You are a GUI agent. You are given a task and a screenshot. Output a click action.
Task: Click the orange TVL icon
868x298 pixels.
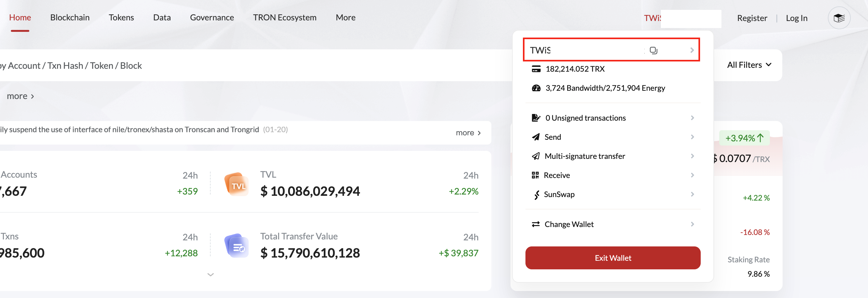[236, 184]
